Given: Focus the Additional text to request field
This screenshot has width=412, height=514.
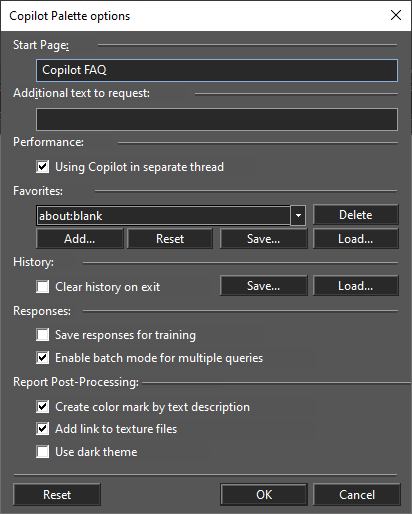Looking at the screenshot, I should pos(217,119).
